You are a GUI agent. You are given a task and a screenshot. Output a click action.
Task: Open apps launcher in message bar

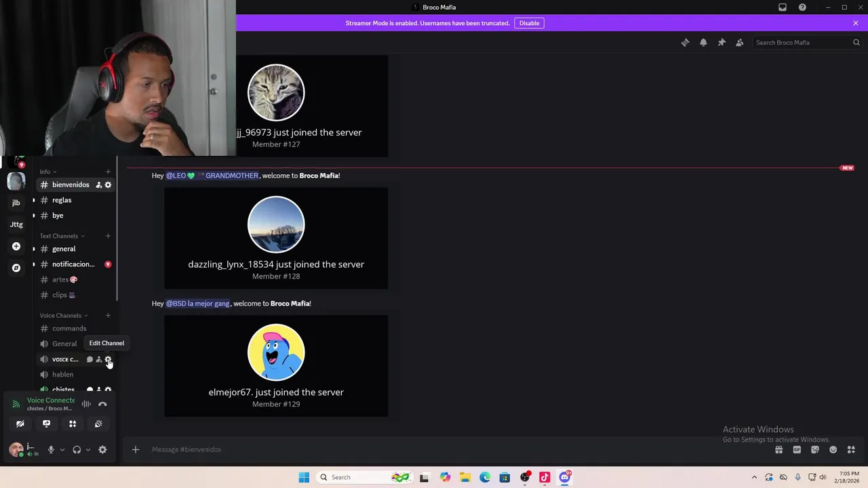coord(851,449)
